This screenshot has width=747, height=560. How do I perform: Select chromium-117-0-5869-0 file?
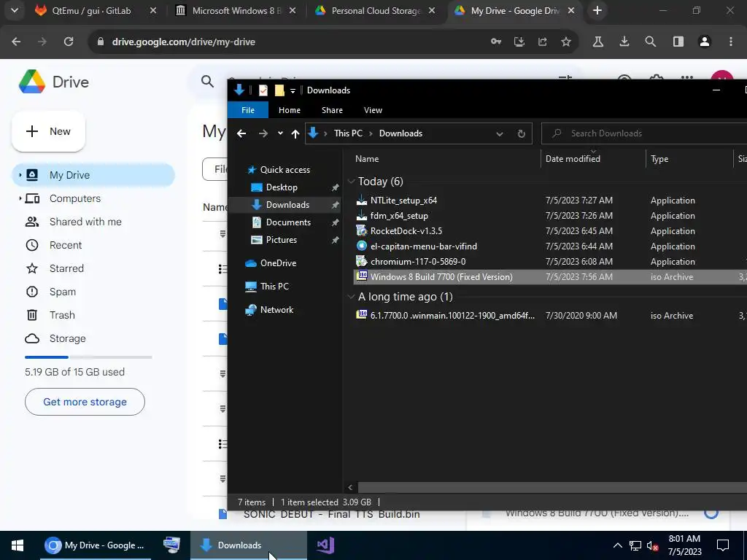[418, 262]
